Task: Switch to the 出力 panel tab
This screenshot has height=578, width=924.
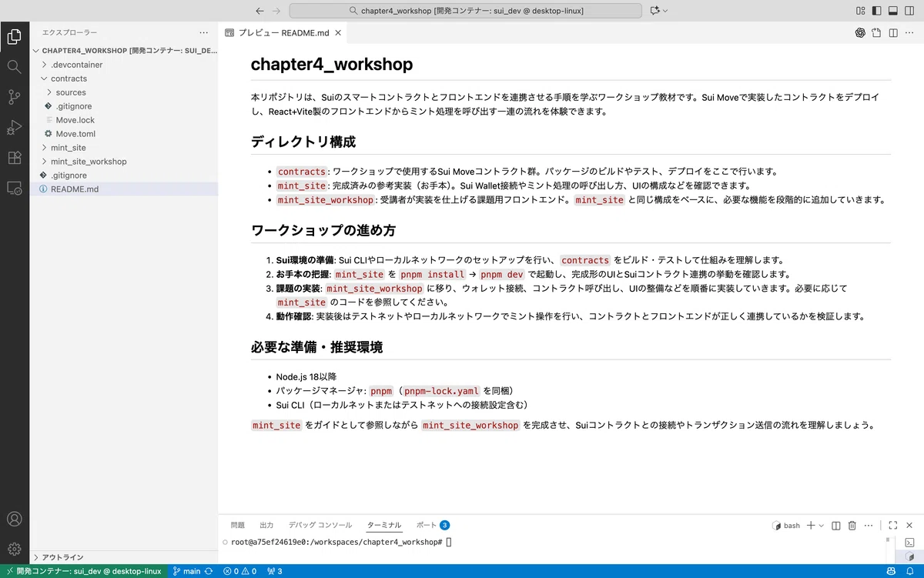Action: [x=266, y=526]
